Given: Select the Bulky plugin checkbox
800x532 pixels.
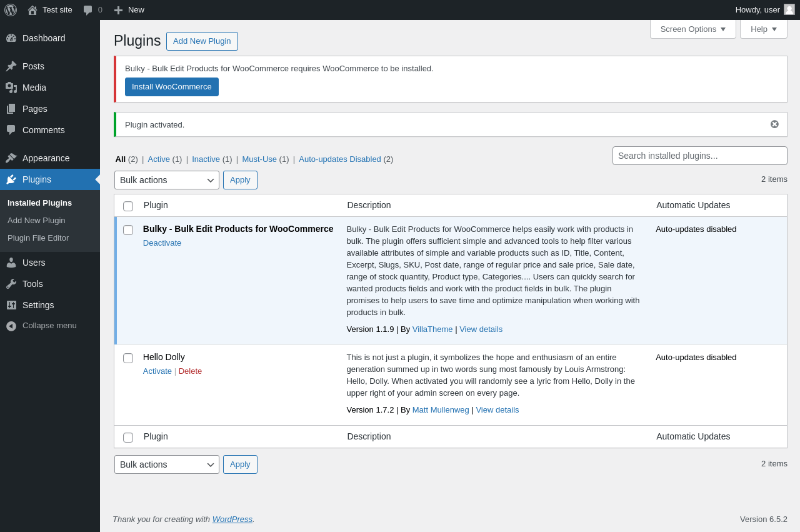Looking at the screenshot, I should 128,230.
